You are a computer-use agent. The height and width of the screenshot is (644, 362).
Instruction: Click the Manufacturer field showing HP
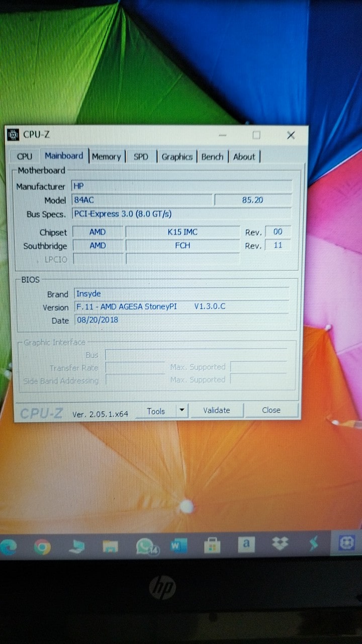[x=182, y=186]
